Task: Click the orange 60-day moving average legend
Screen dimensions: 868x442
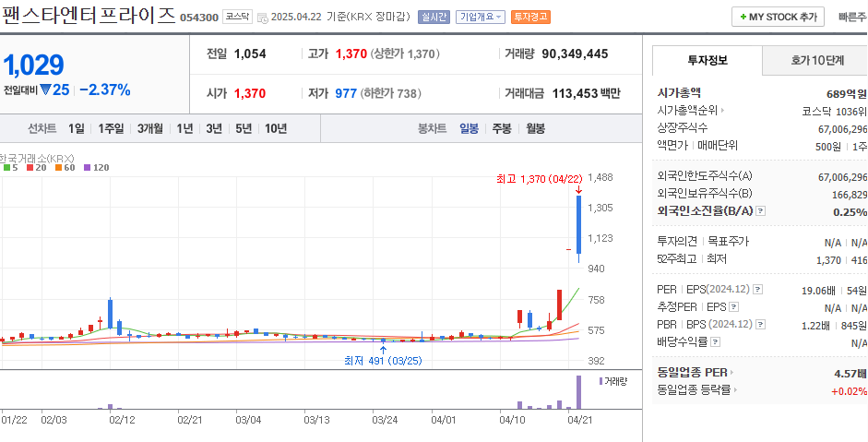Action: (65, 167)
